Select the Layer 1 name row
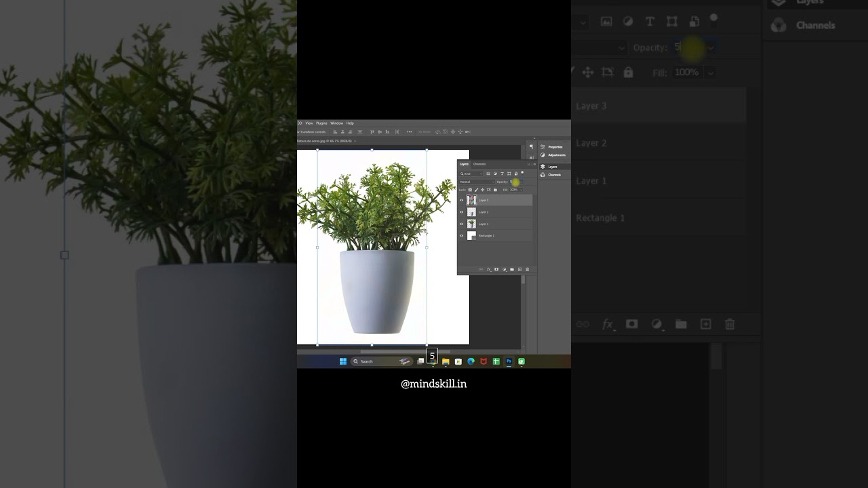868x488 pixels. tap(496, 224)
